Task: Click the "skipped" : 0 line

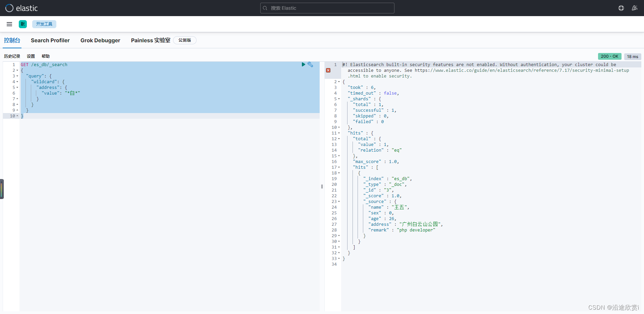Action: (x=371, y=116)
